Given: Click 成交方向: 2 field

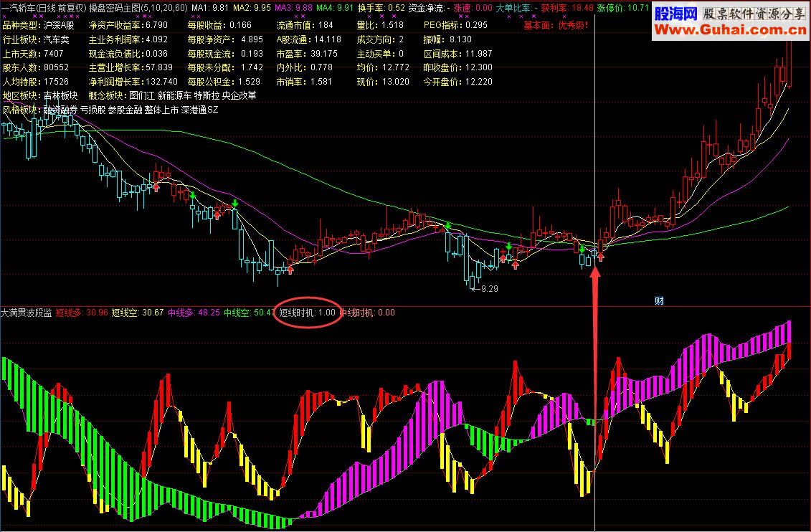Looking at the screenshot, I should [x=380, y=39].
